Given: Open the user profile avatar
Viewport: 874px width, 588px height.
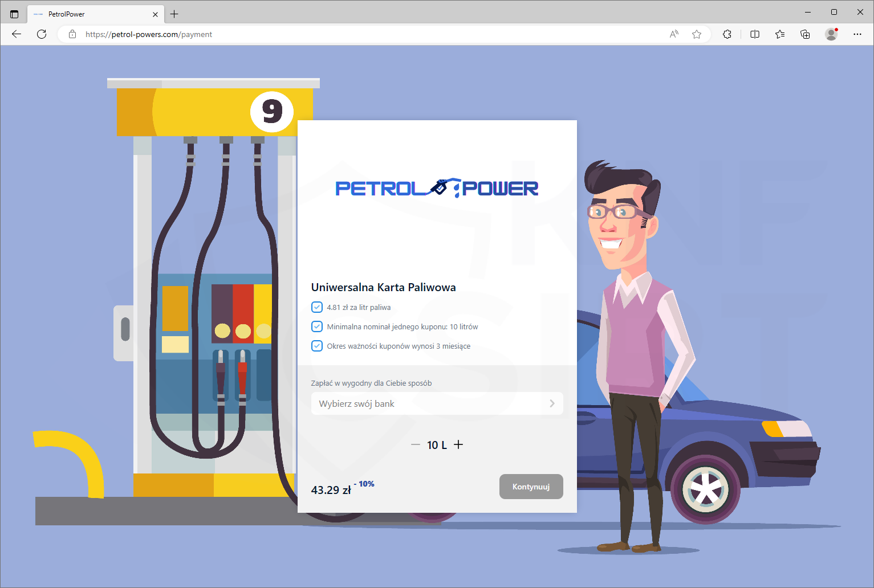Looking at the screenshot, I should click(831, 34).
